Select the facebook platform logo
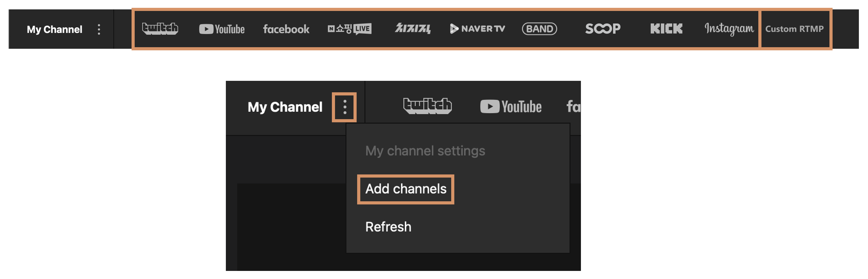 [x=286, y=29]
